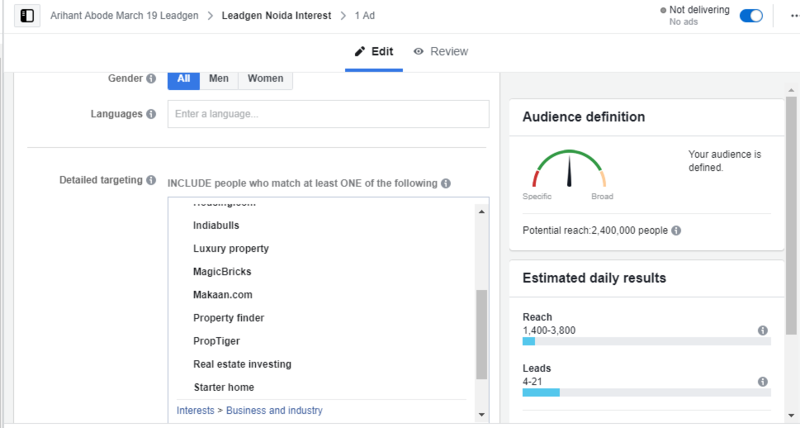Click the Reach estimate info icon

coord(763,331)
